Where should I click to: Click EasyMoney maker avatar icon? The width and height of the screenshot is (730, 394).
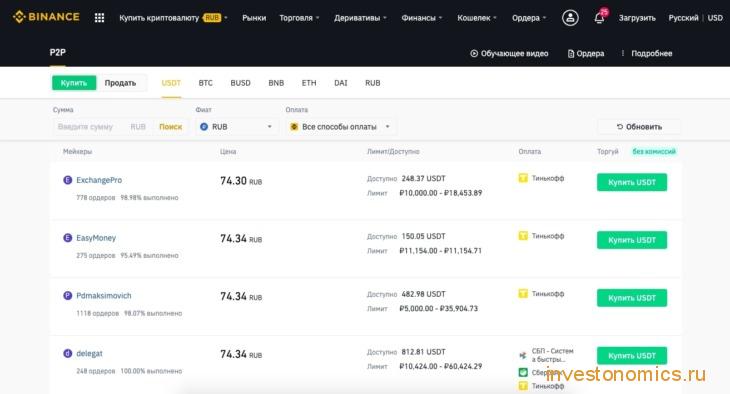click(x=68, y=238)
